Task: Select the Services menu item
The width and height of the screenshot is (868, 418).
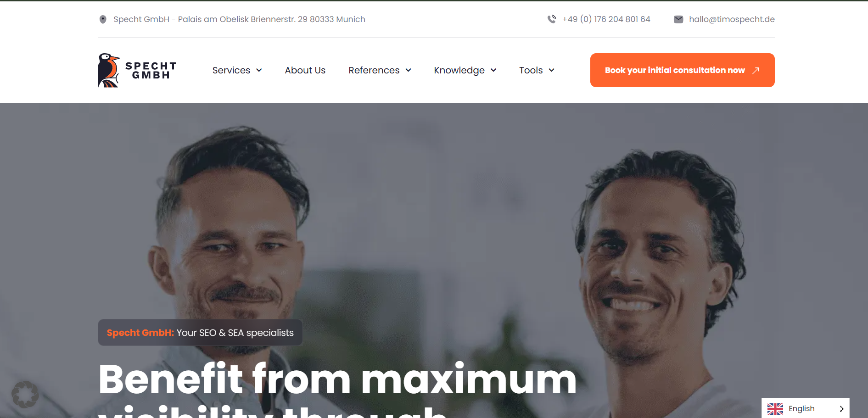Action: 231,70
